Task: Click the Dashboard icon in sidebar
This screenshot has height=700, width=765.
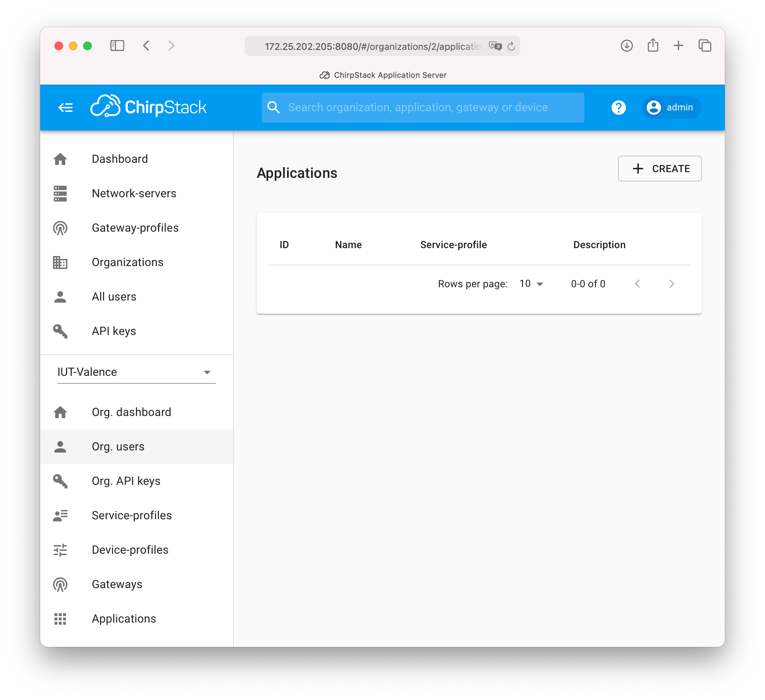Action: pyautogui.click(x=61, y=159)
